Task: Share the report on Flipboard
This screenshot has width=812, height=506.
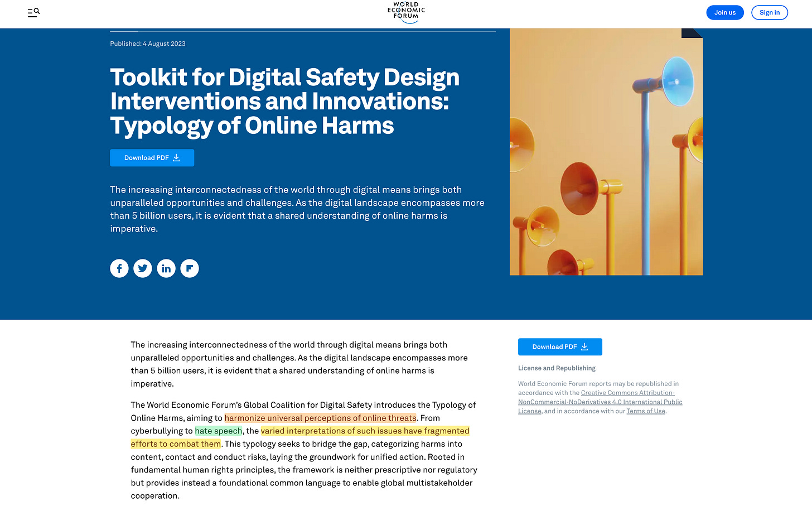Action: (x=190, y=268)
